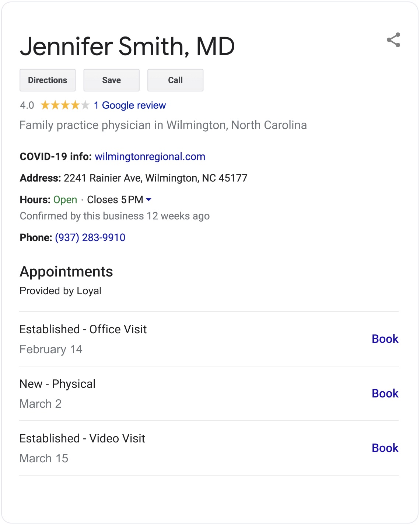420x525 pixels.
Task: Click the 4.0 rating number
Action: 27,105
